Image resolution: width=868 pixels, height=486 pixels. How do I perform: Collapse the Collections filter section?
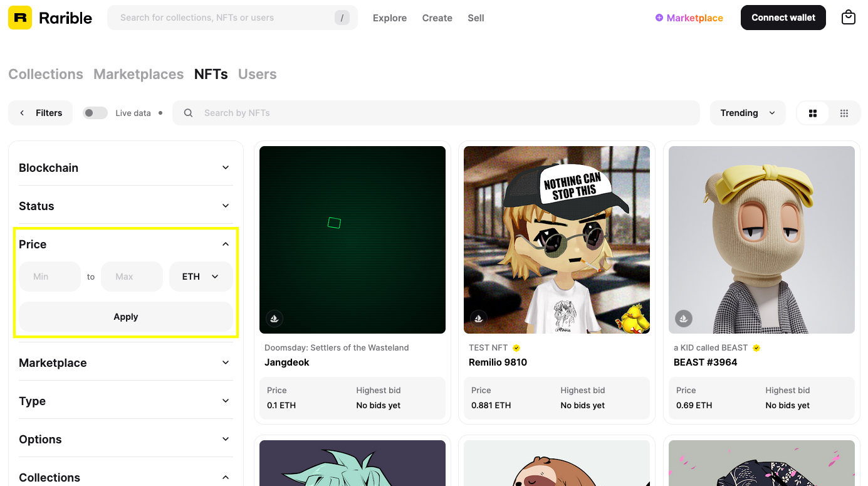click(x=125, y=477)
